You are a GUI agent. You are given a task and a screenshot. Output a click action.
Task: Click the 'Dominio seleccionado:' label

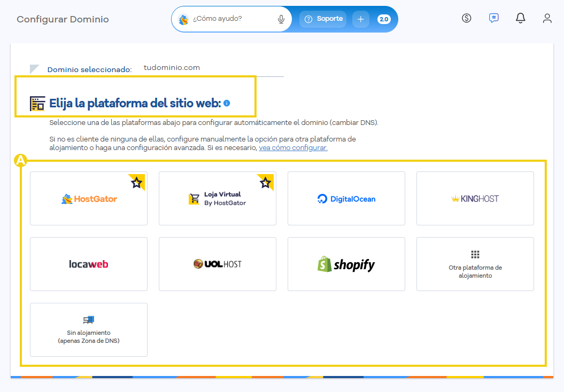click(x=90, y=70)
